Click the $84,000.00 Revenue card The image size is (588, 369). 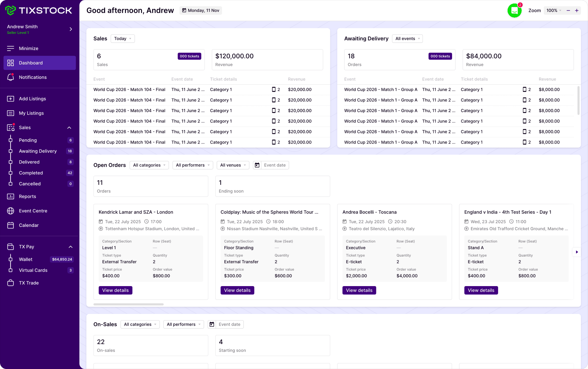(x=518, y=60)
